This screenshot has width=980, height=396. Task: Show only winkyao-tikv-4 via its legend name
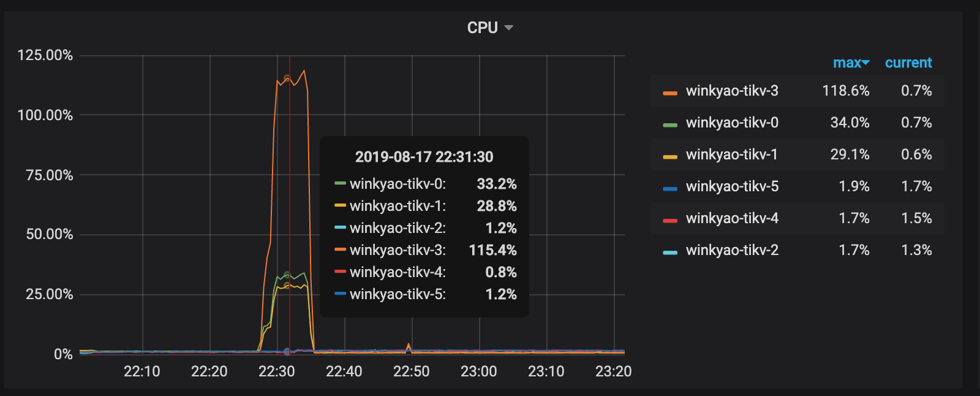732,218
